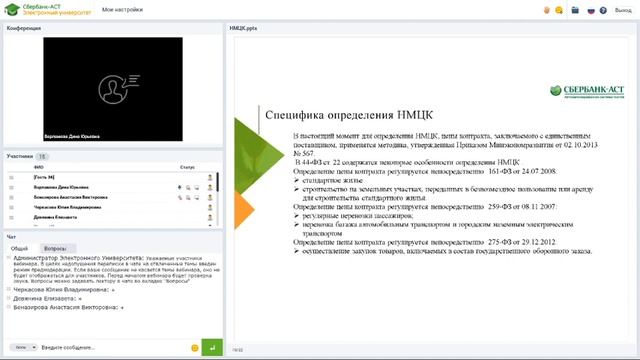640x360 pixels.
Task: Click the Выход logout button
Action: 623,10
